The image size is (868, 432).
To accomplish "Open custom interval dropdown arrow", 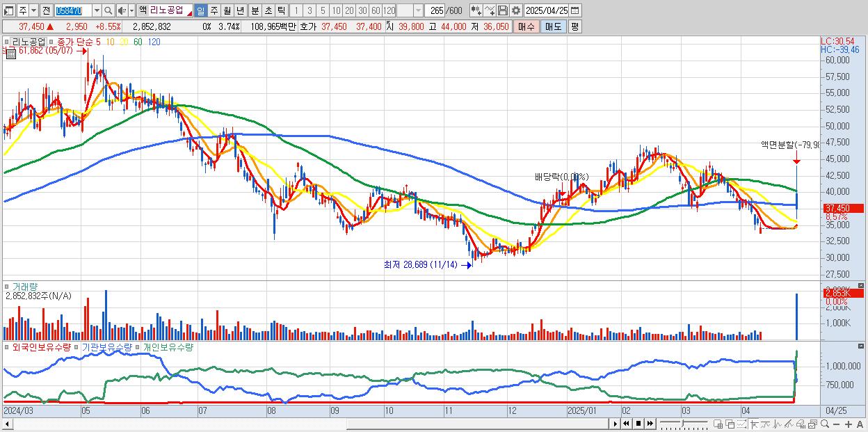I will 418,10.
